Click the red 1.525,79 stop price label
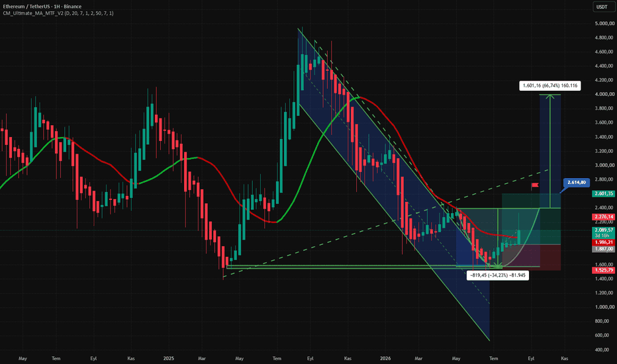 [604, 270]
